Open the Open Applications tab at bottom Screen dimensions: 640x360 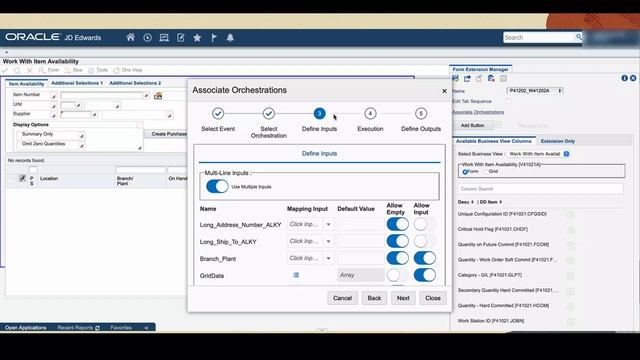25,328
